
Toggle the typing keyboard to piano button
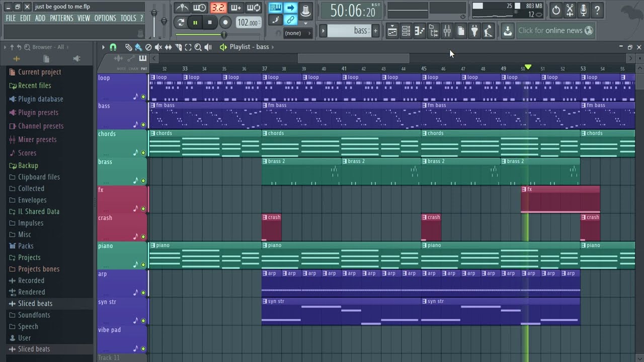275,8
